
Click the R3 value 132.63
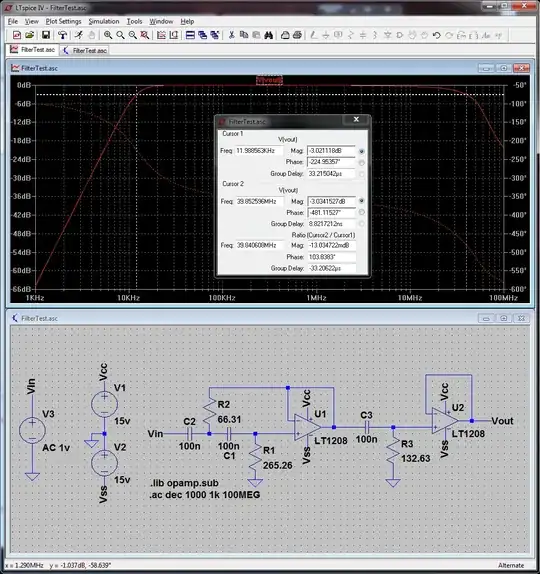[x=416, y=458]
